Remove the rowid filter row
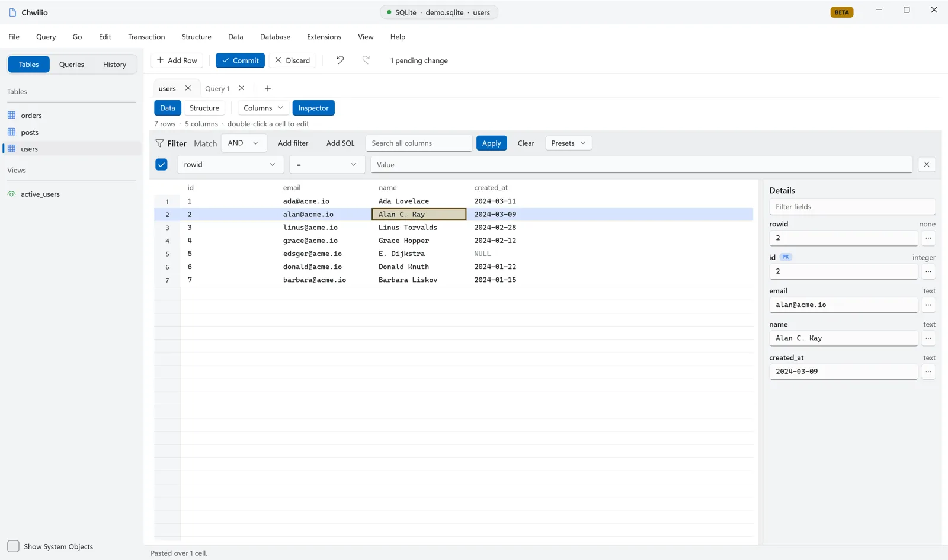This screenshot has height=560, width=948. 927,164
